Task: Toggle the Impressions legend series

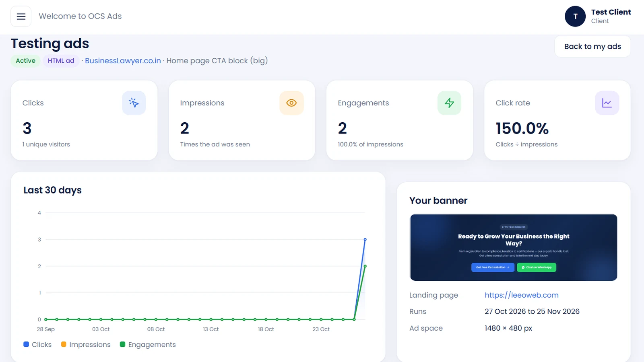Action: coord(86,345)
